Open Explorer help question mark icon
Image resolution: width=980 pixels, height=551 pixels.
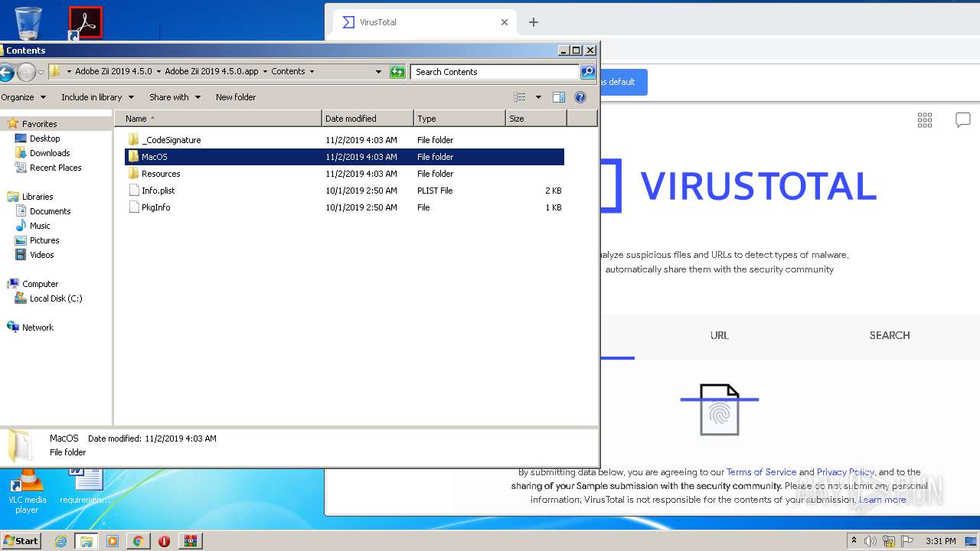tap(580, 97)
